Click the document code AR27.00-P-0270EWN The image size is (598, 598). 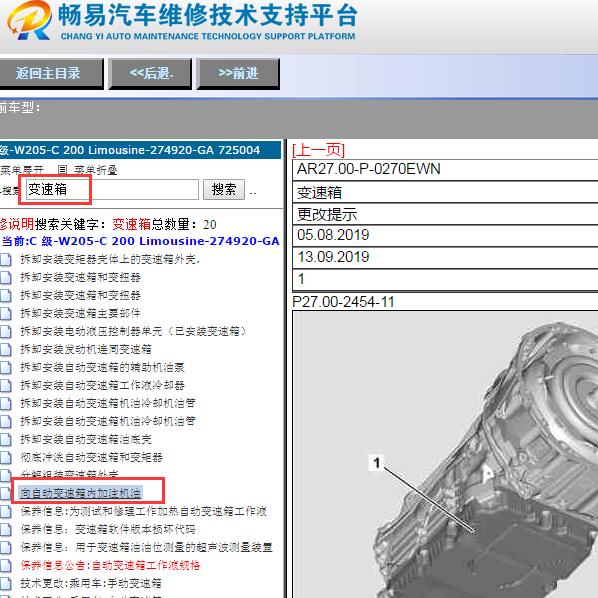click(368, 169)
